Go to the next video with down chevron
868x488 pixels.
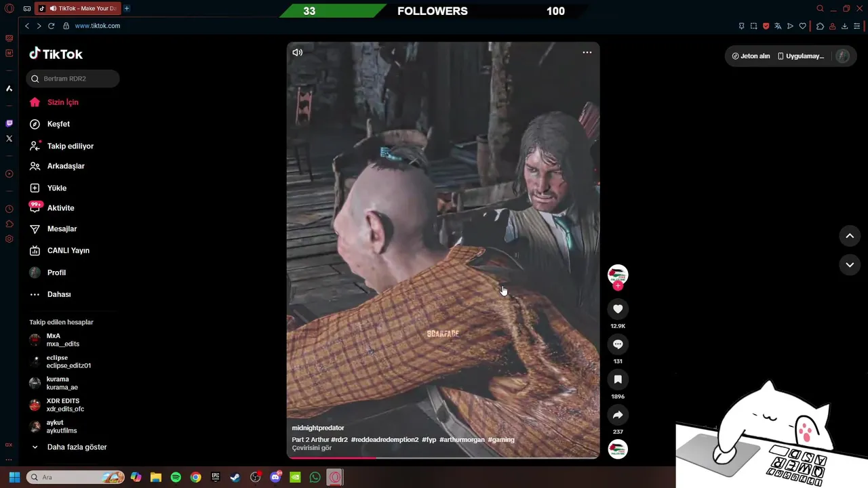coord(850,264)
